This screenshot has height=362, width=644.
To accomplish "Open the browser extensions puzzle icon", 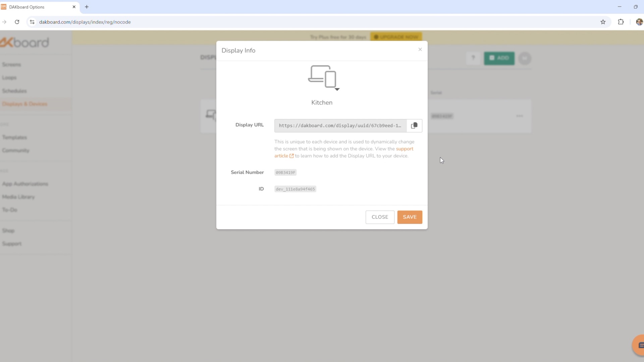I will point(621,22).
